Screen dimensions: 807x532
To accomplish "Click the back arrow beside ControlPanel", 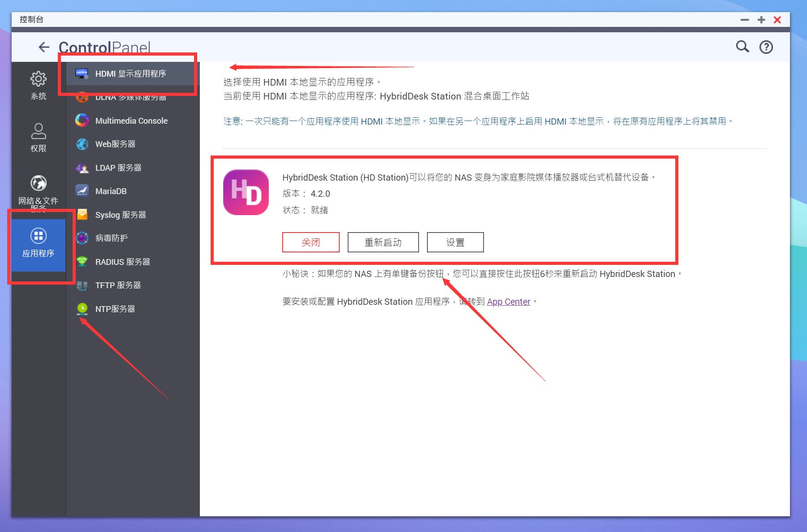I will (x=44, y=47).
